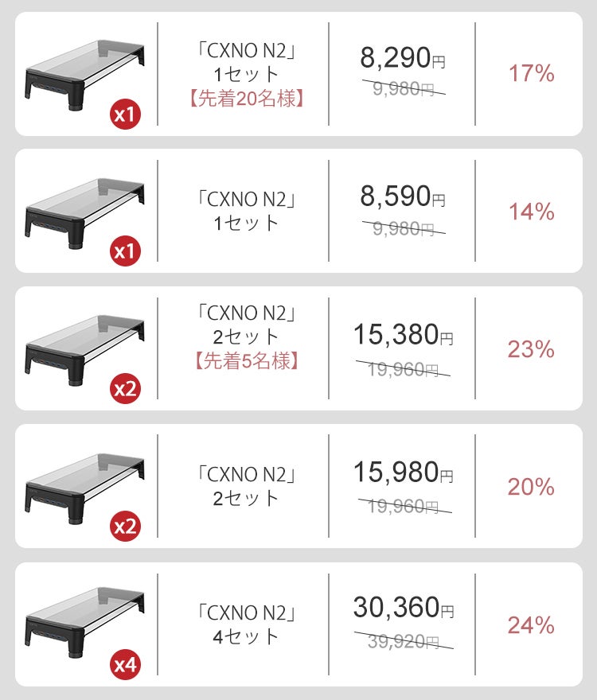Choose the 15,980円 two-set price
This screenshot has width=597, height=700.
click(x=403, y=472)
